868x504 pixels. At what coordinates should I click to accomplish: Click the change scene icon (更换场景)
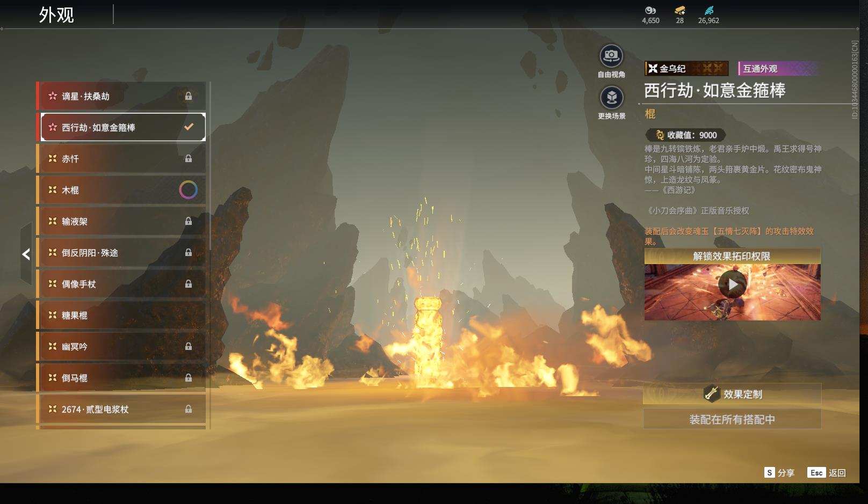click(611, 98)
